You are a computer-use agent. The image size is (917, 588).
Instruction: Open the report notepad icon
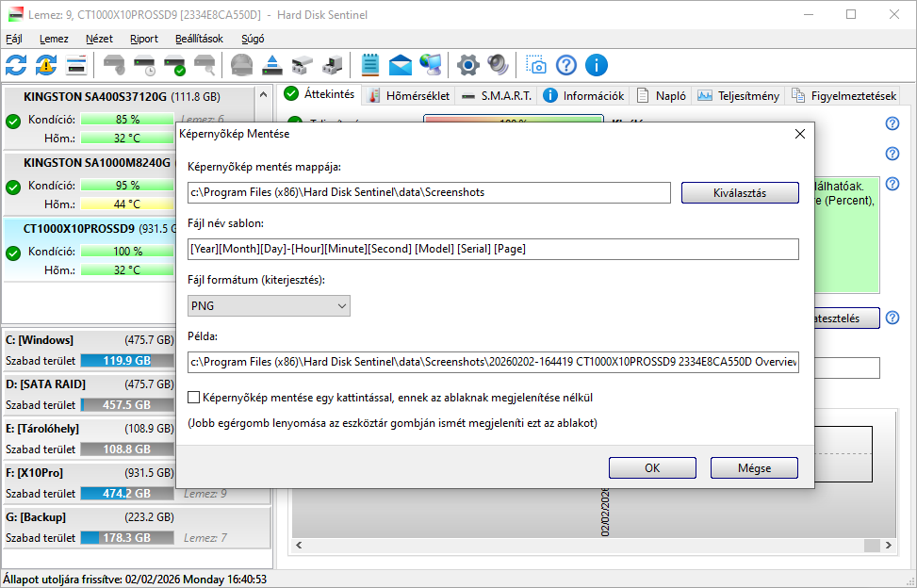pyautogui.click(x=370, y=65)
